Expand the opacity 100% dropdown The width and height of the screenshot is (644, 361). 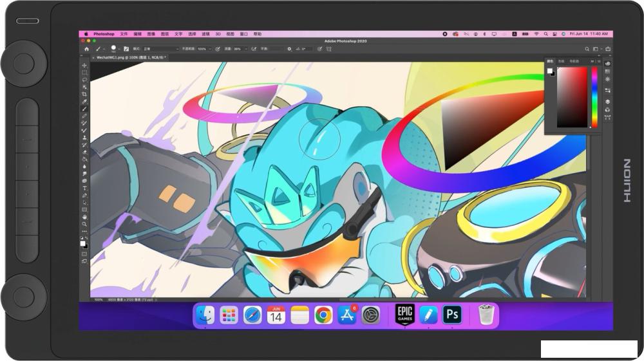pos(209,49)
